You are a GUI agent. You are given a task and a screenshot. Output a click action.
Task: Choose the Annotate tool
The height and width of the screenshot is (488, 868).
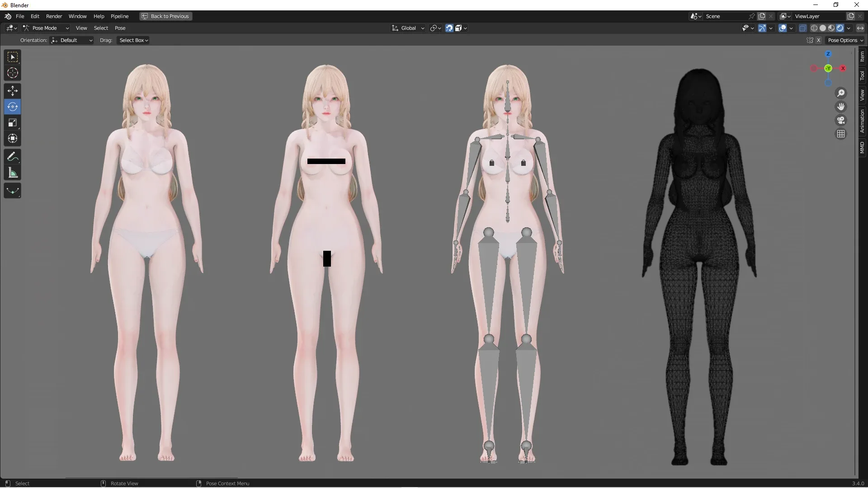[13, 157]
